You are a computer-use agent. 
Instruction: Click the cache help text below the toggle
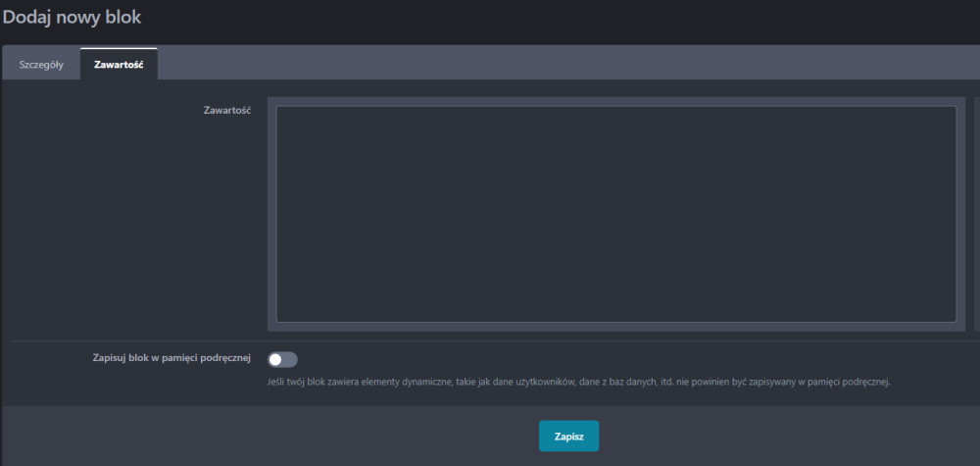point(578,383)
